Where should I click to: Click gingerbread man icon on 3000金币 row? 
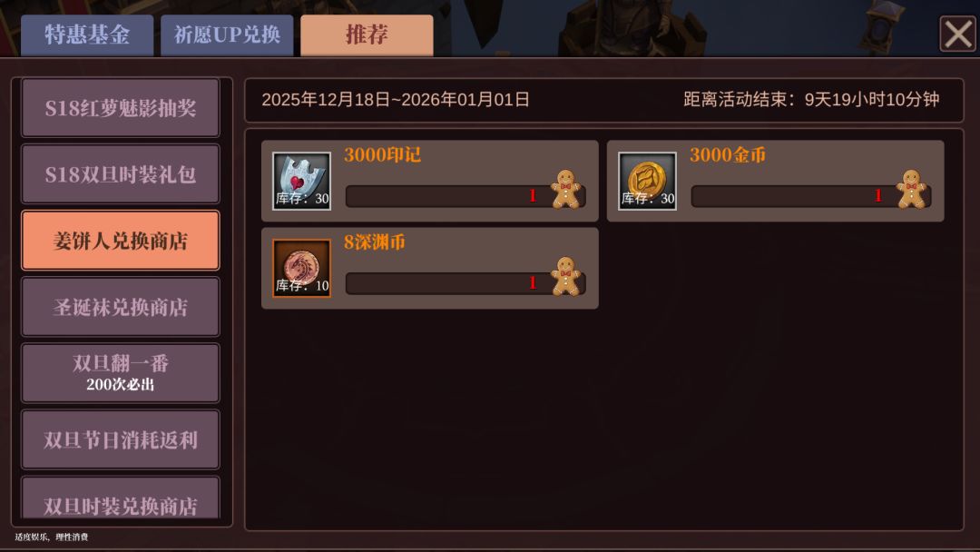pos(912,189)
